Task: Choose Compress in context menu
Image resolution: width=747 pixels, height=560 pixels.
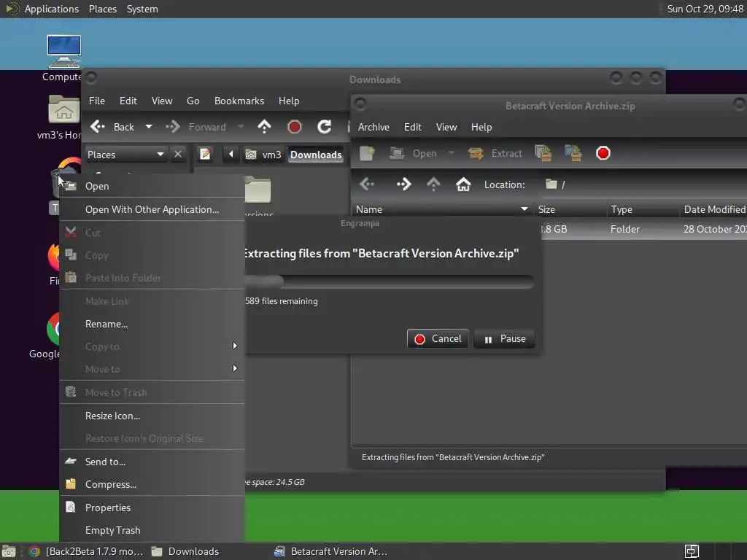Action: [152, 484]
